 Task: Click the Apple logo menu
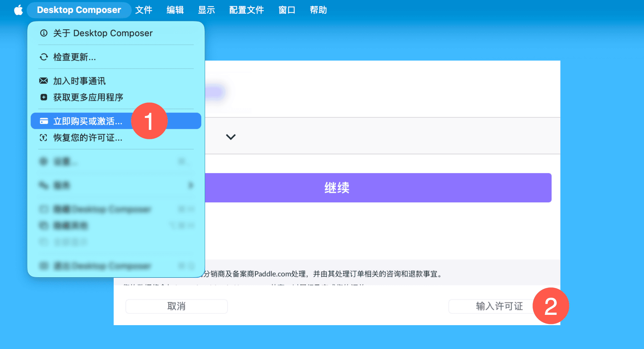18,10
